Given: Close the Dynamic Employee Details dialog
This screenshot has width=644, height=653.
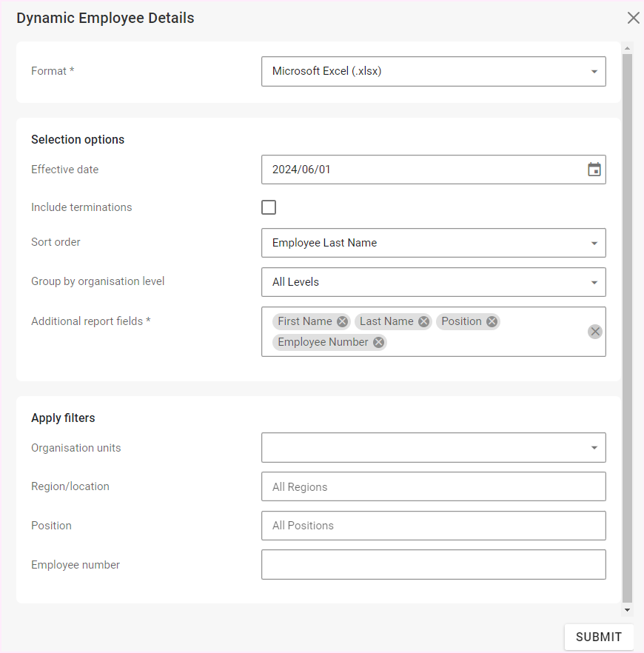Looking at the screenshot, I should point(633,18).
